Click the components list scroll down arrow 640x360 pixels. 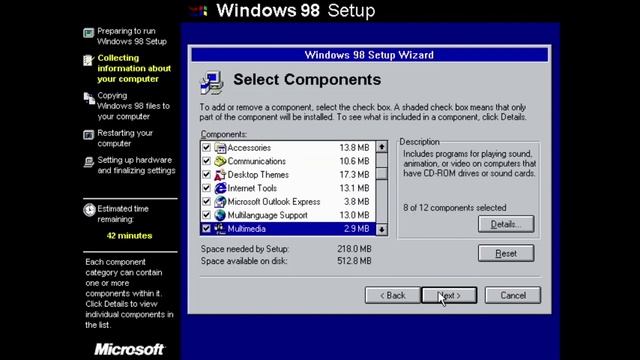382,230
